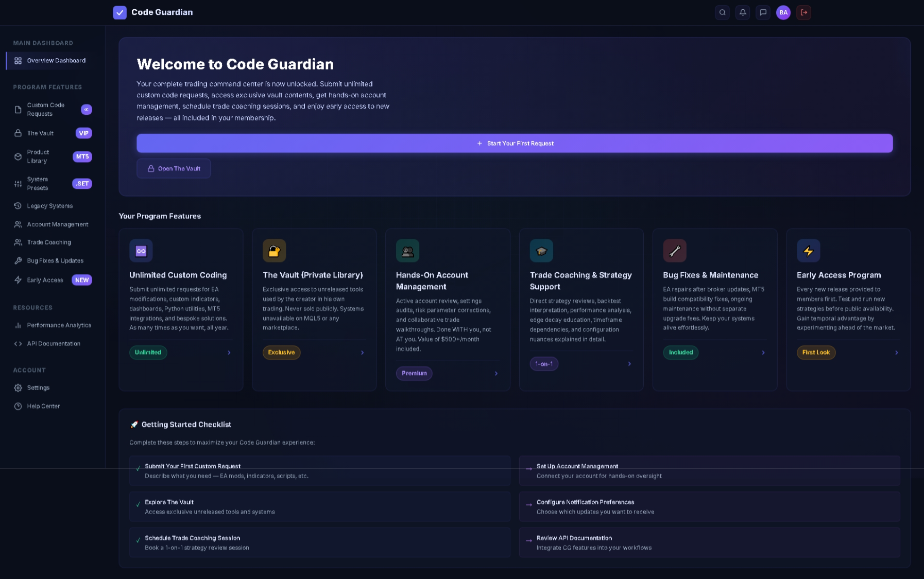Click Start Your First Request button

pos(515,143)
